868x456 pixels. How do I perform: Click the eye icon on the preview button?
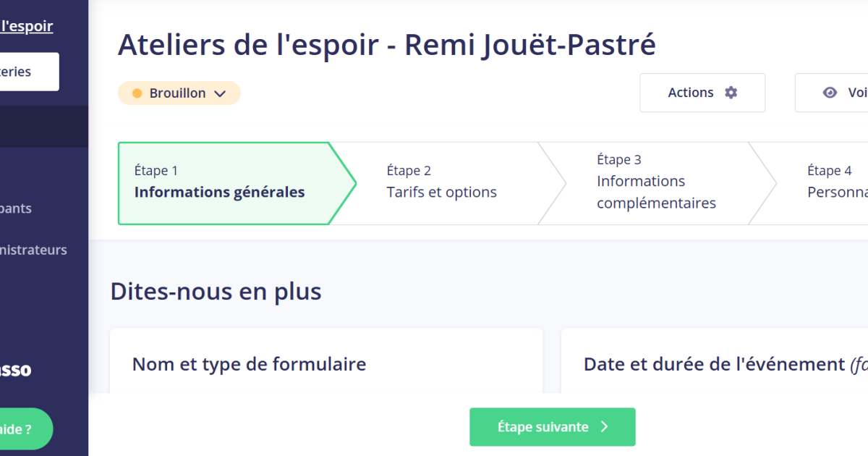pyautogui.click(x=830, y=93)
